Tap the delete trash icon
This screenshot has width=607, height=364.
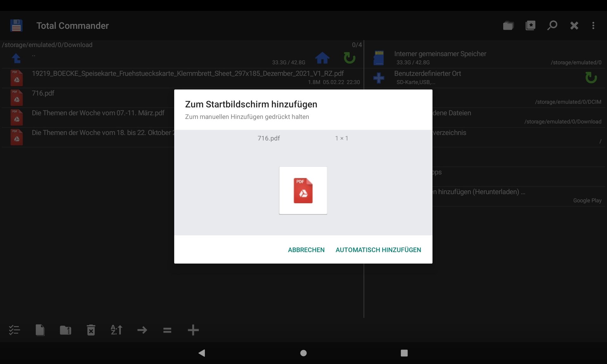[x=91, y=330]
